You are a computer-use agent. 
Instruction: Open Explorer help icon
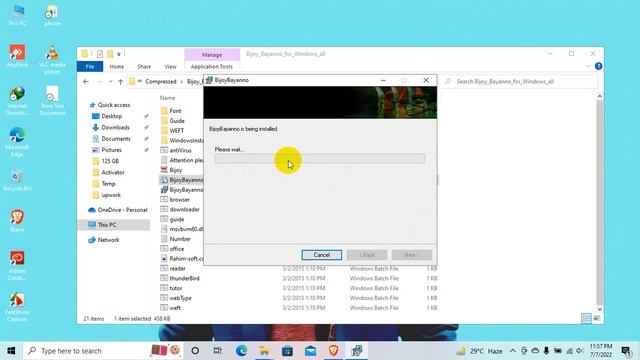(x=598, y=66)
